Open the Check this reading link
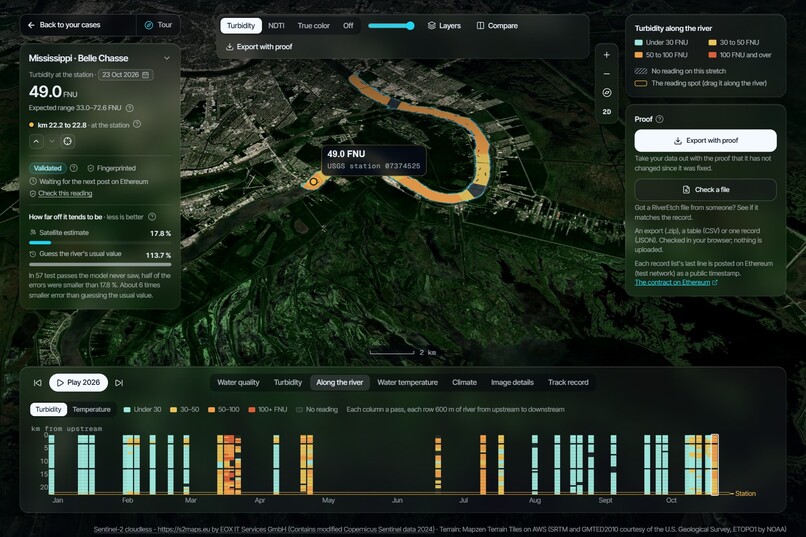This screenshot has width=806, height=537. click(65, 194)
